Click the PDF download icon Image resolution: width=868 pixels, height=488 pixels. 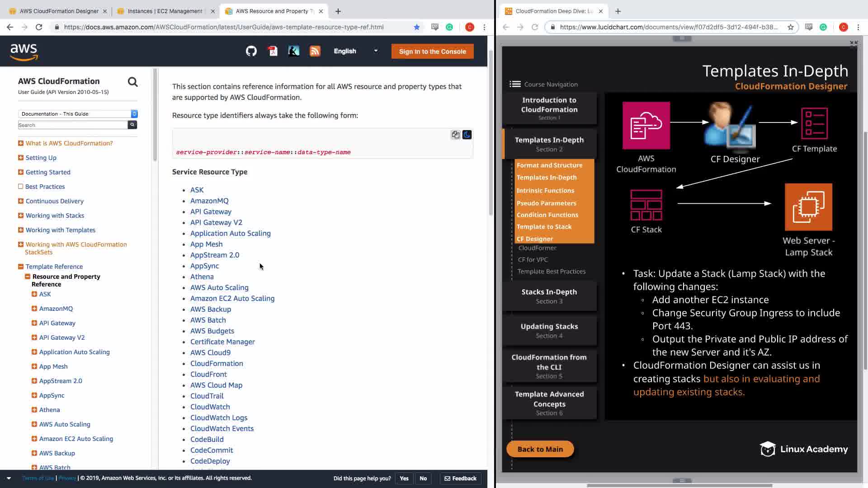(273, 51)
